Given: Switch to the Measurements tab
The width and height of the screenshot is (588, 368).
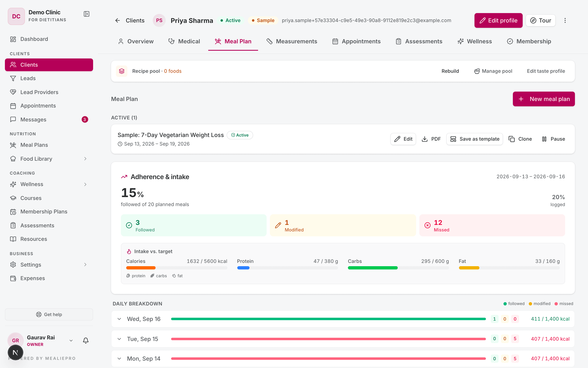Looking at the screenshot, I should pyautogui.click(x=292, y=41).
